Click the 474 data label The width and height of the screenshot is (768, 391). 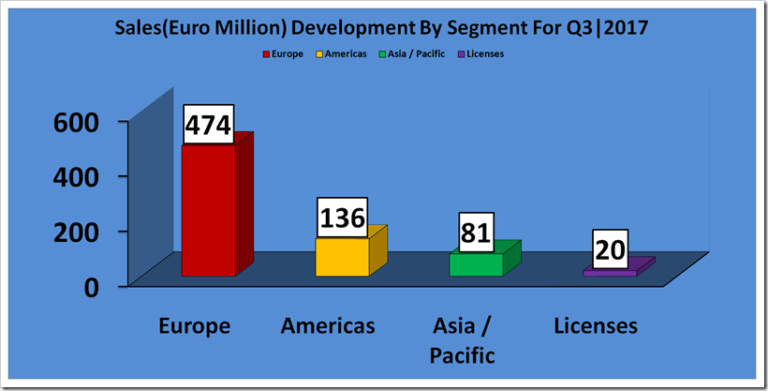click(208, 124)
